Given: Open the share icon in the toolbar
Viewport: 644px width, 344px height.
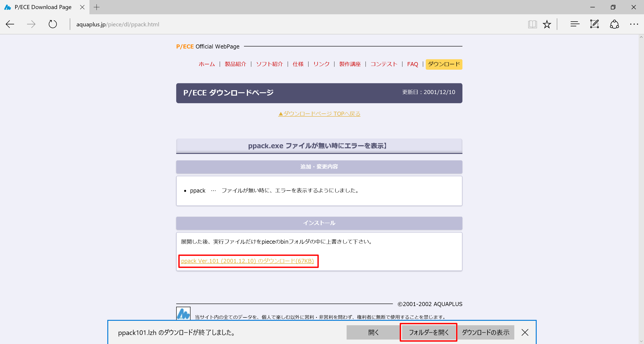Looking at the screenshot, I should pos(614,24).
